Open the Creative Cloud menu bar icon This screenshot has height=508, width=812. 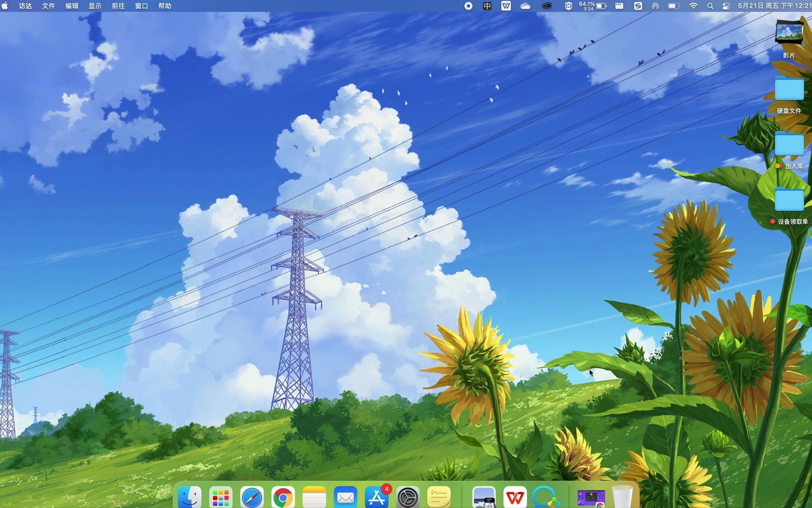tap(547, 6)
